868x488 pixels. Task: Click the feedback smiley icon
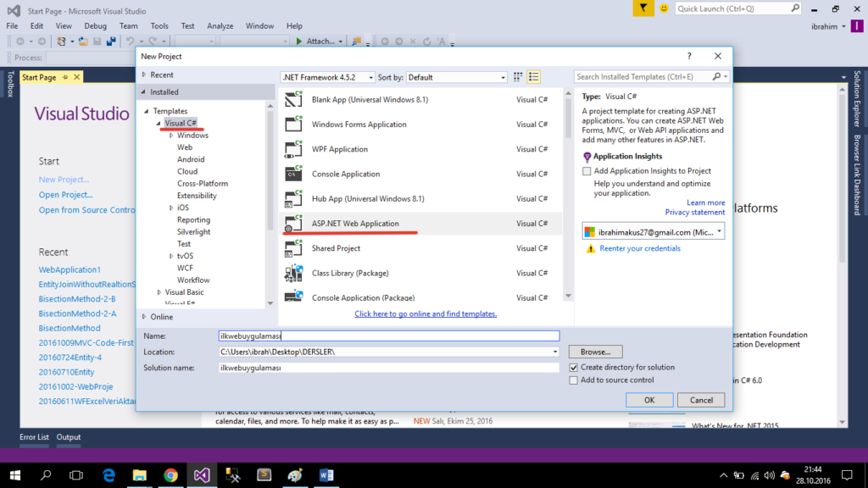tap(664, 8)
